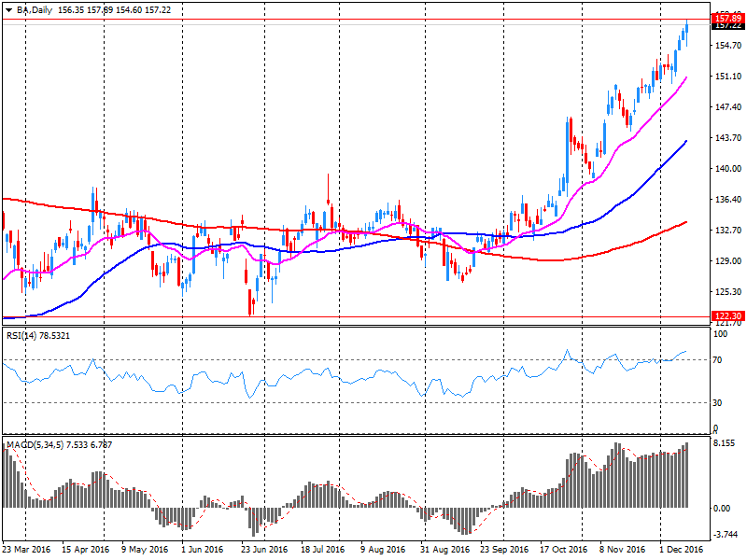Click the RSI(14) 78.5321 indicator label
The width and height of the screenshot is (747, 560).
pyautogui.click(x=38, y=336)
